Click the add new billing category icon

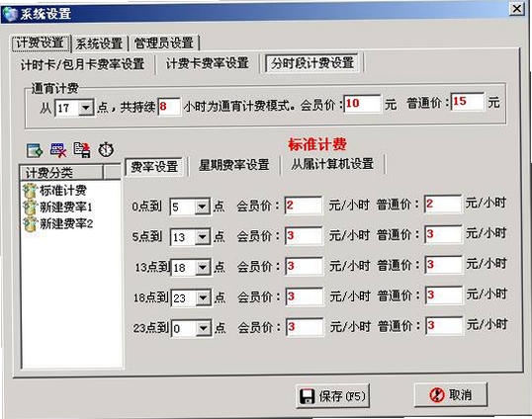(x=35, y=150)
